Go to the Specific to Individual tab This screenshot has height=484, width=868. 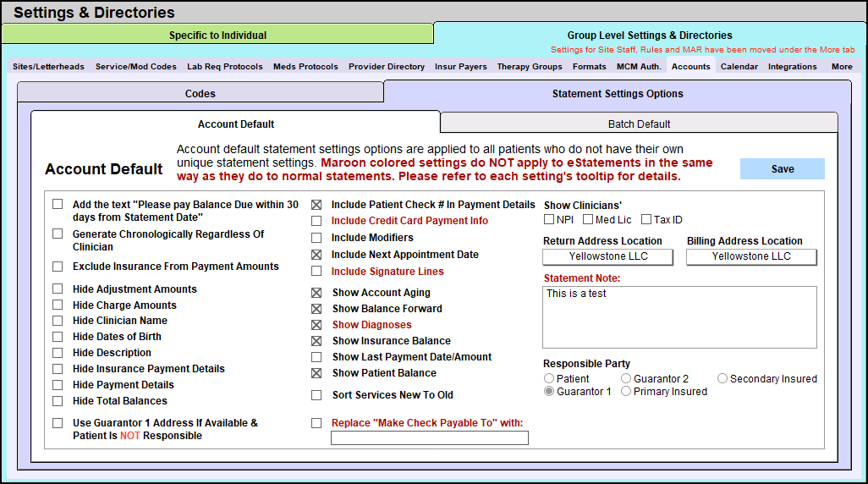click(x=217, y=36)
